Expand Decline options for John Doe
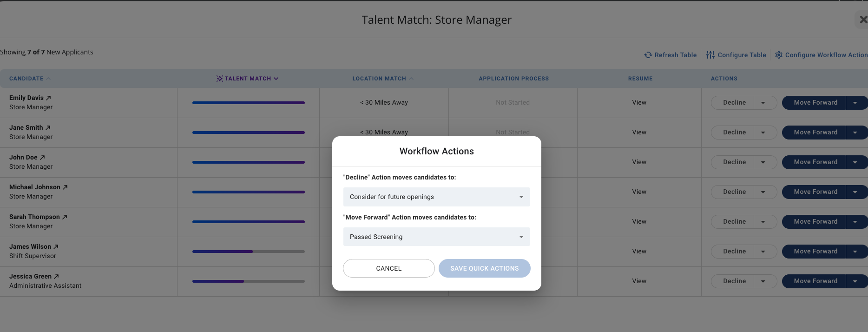868x332 pixels. click(x=763, y=162)
